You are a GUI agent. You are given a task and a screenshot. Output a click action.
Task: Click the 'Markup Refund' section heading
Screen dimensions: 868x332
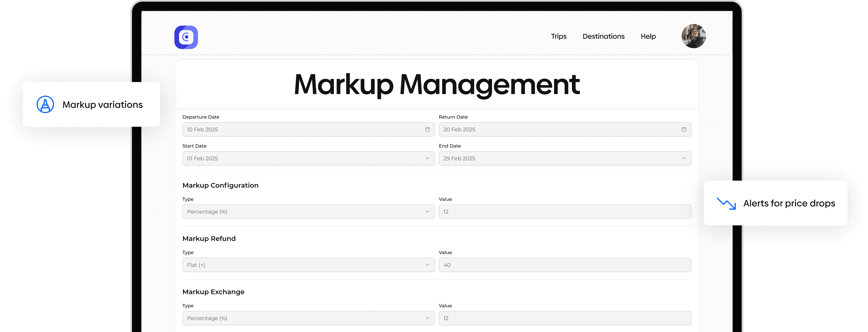[209, 238]
